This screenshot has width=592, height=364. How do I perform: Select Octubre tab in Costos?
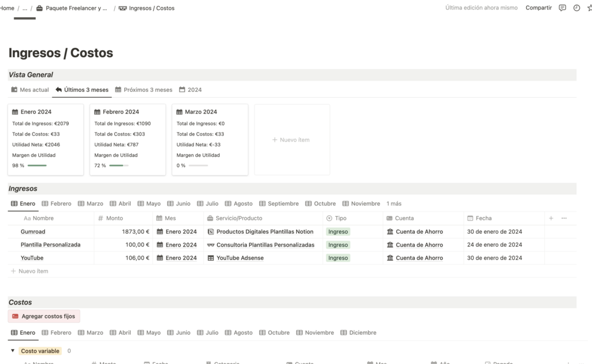tap(274, 333)
